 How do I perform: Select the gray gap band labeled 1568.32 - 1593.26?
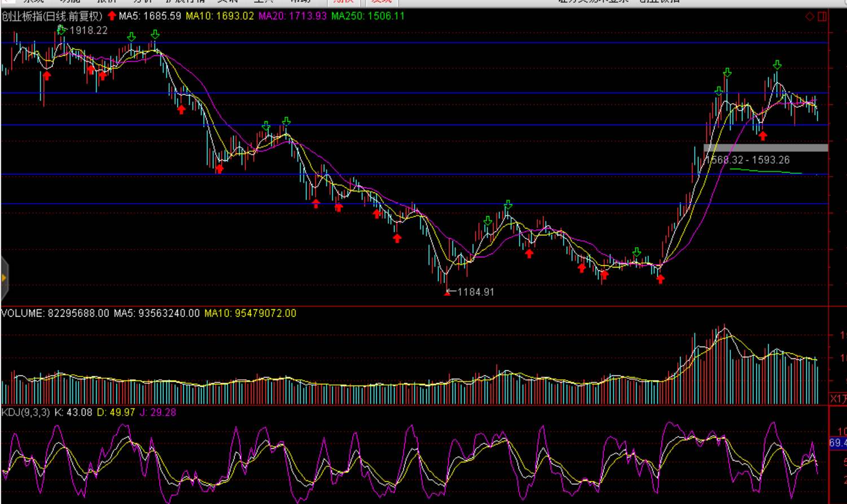(x=766, y=148)
